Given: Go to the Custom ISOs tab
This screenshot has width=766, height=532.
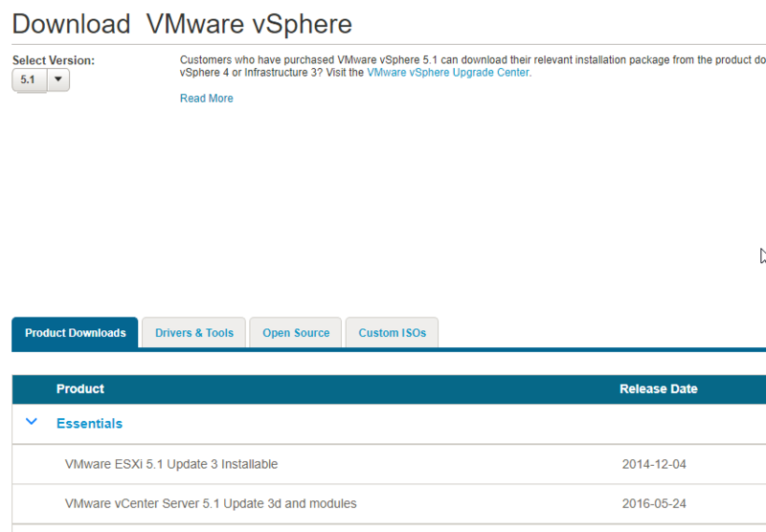Looking at the screenshot, I should click(x=392, y=333).
